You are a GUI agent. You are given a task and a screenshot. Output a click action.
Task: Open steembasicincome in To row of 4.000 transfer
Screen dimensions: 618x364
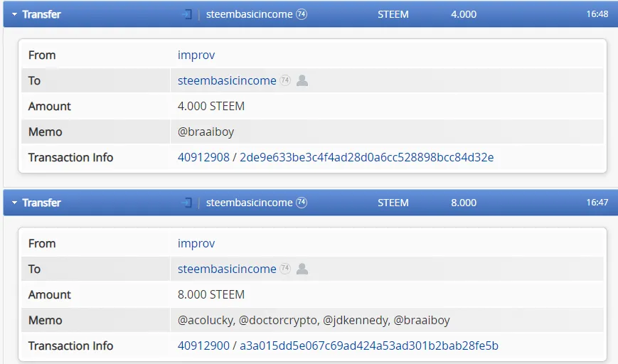click(x=227, y=81)
